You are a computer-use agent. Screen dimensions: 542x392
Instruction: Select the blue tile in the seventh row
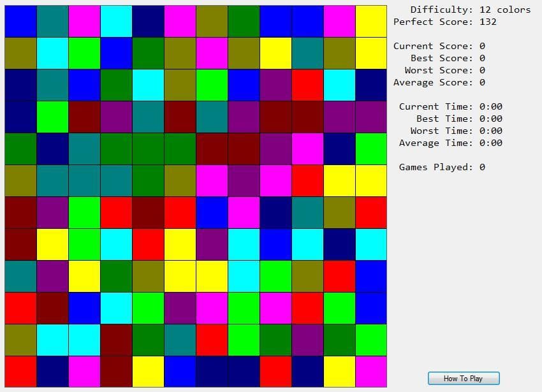pos(212,212)
